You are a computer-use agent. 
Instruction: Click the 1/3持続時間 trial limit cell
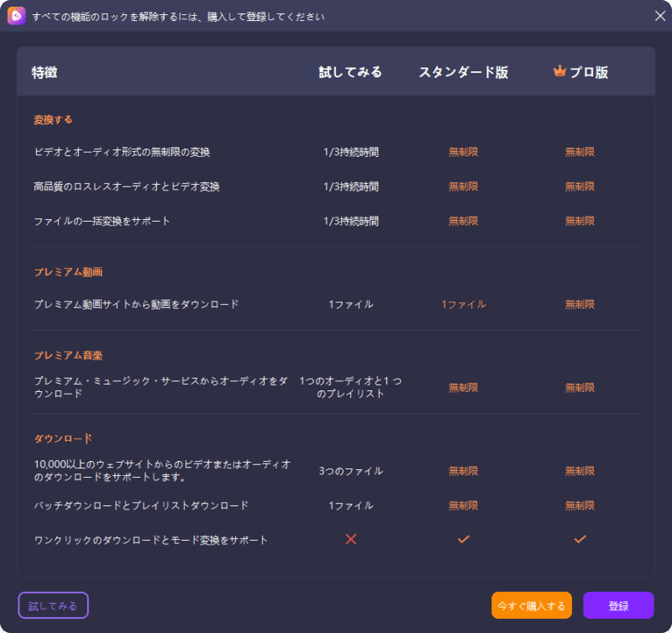pyautogui.click(x=350, y=152)
